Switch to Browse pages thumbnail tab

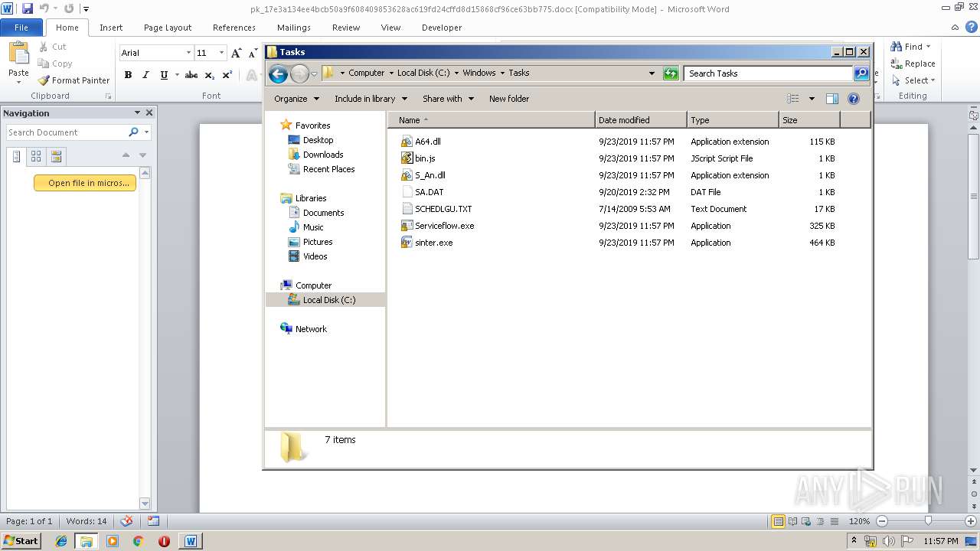36,156
